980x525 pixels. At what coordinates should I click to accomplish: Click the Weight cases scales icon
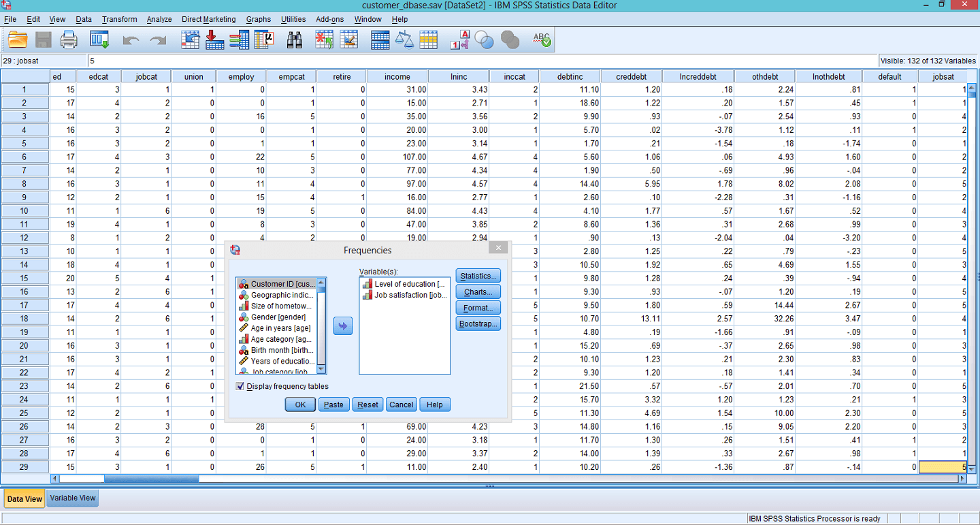404,40
